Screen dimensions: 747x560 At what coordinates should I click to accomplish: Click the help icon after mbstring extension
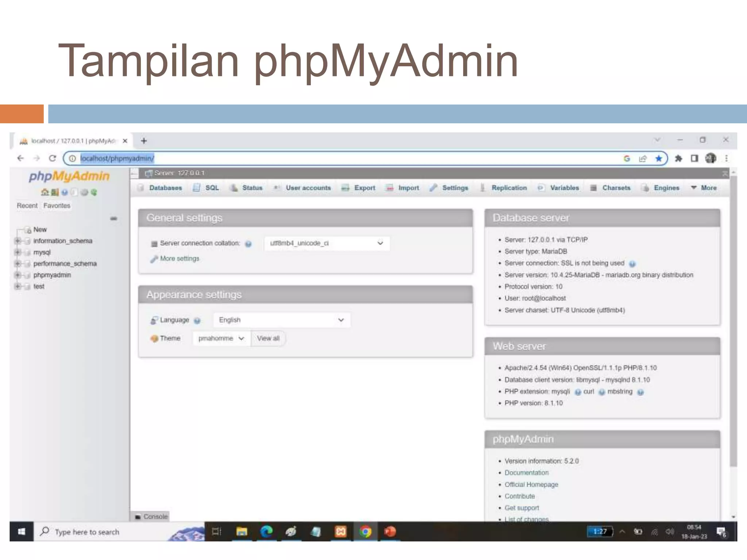tap(640, 392)
